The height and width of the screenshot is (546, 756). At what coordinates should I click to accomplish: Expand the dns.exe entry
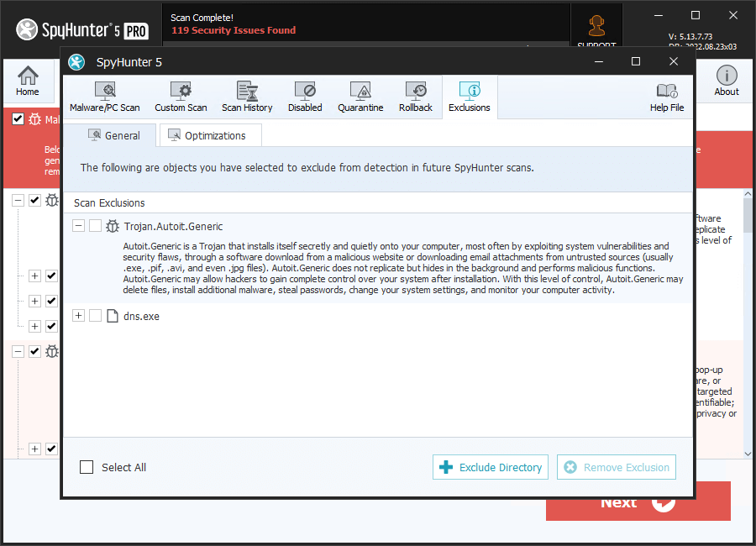(x=79, y=316)
